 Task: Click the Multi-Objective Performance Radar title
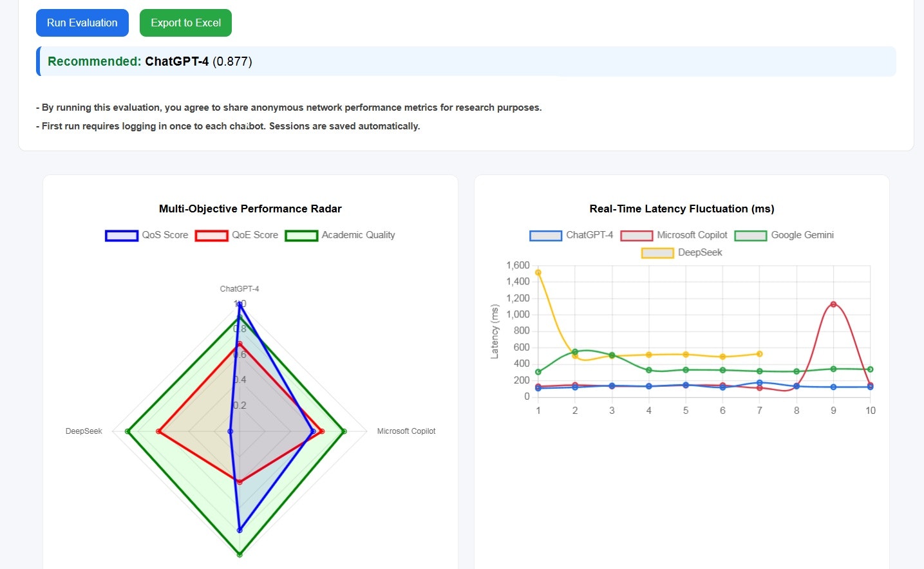click(250, 209)
